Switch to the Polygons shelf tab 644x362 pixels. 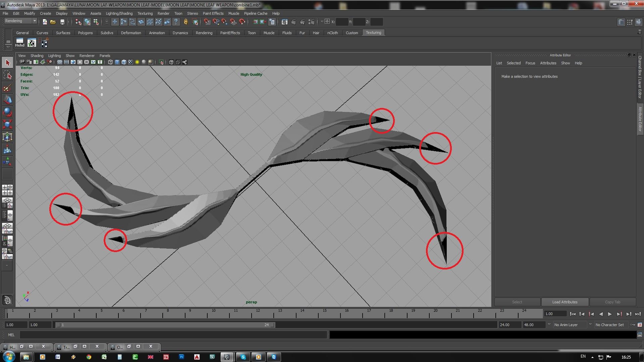tap(85, 33)
